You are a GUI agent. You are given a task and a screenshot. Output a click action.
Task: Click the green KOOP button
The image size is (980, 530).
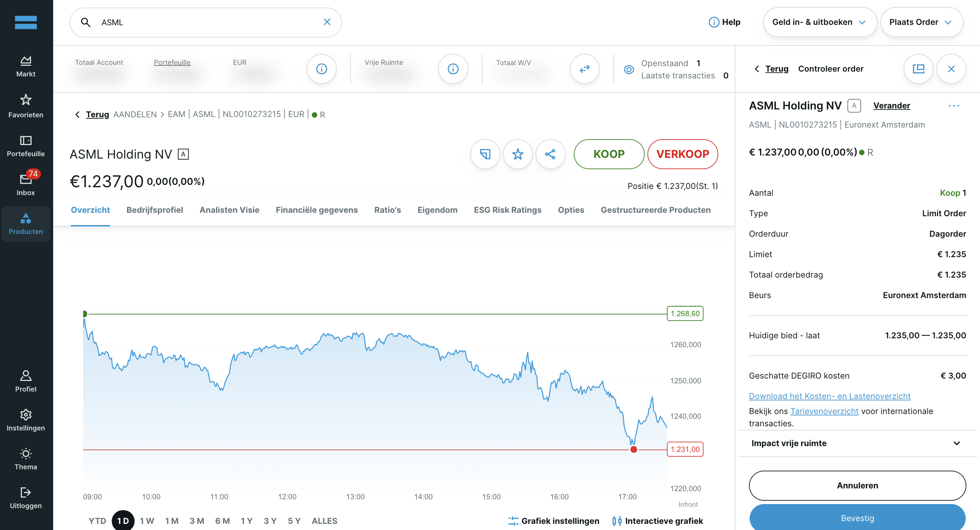(x=609, y=154)
